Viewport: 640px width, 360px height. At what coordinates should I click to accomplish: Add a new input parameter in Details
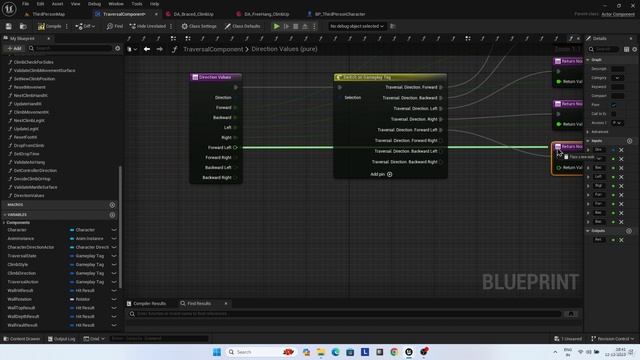(x=629, y=141)
